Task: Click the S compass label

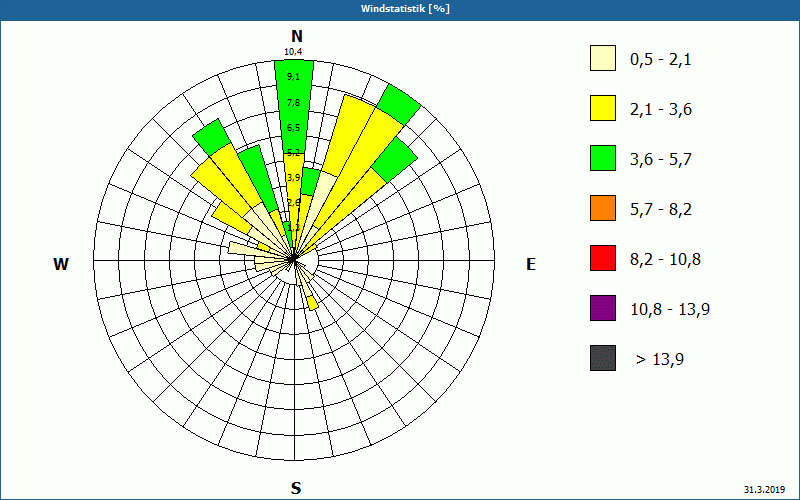Action: click(296, 488)
